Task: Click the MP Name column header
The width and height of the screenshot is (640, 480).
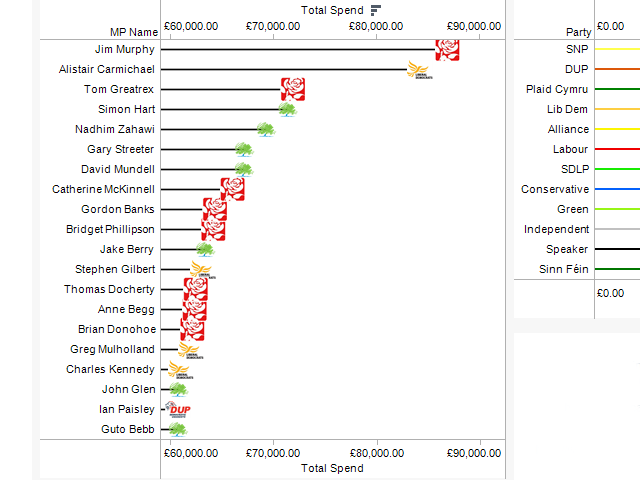Action: [134, 32]
